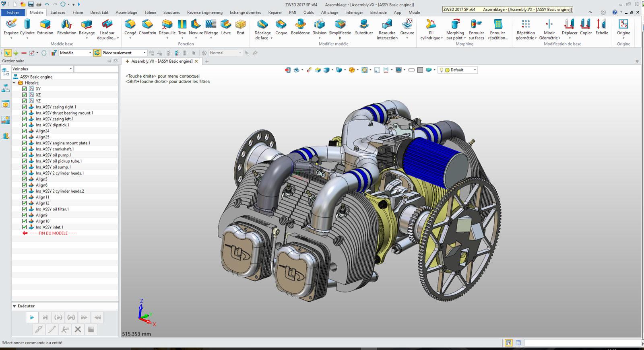Toggle the XY plane checkbox

(25, 89)
